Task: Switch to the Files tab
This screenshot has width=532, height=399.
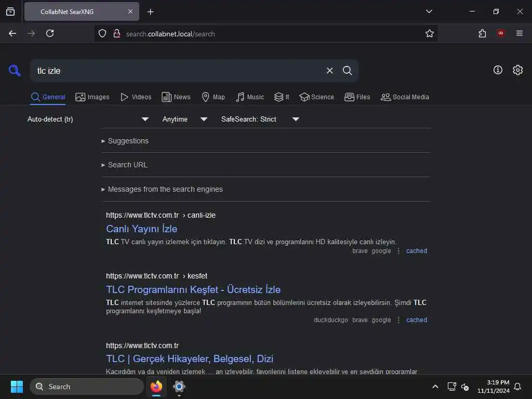Action: click(357, 97)
